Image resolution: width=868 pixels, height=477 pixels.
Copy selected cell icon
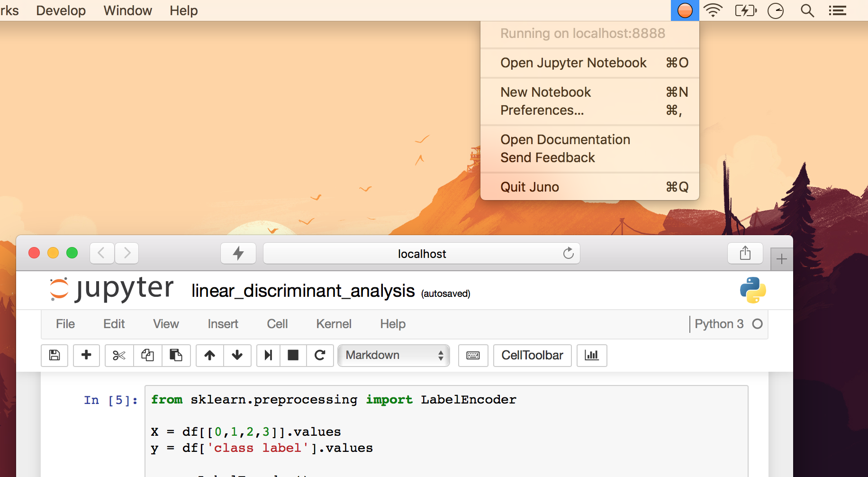(148, 355)
